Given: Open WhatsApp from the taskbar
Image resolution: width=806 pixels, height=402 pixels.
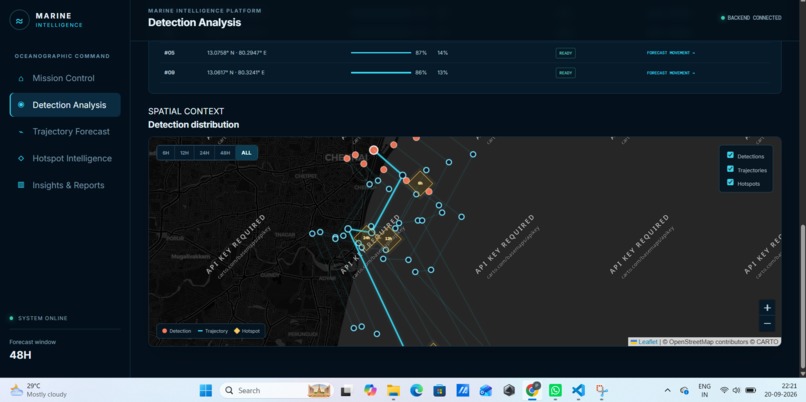Looking at the screenshot, I should coord(555,390).
